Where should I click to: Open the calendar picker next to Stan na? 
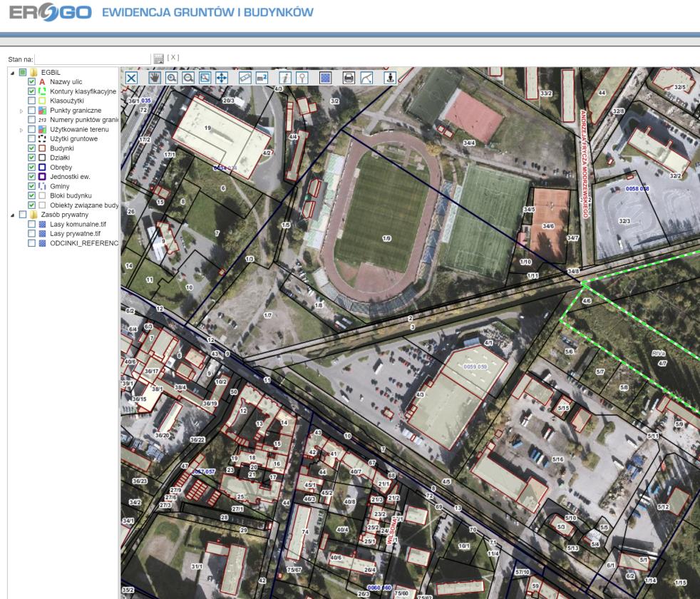158,58
